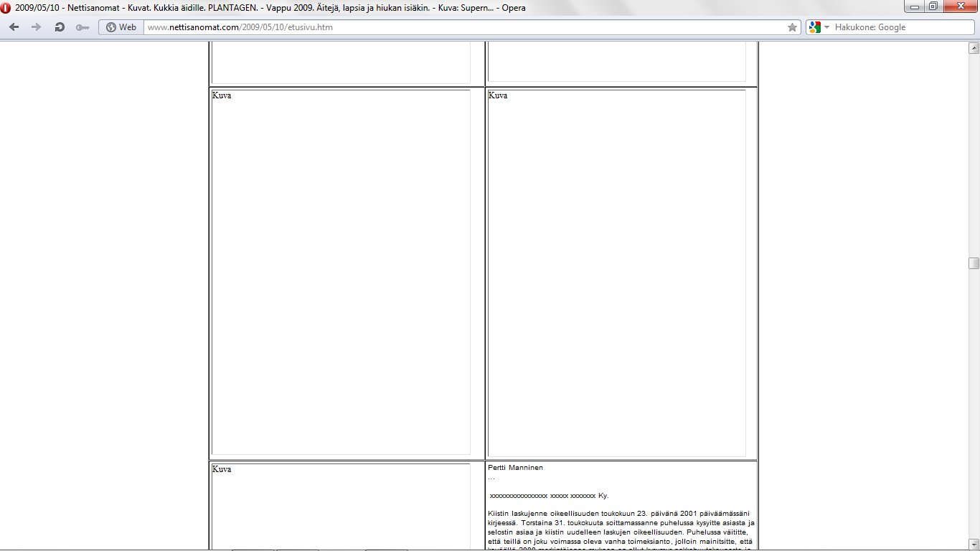
Task: Click the Pertti Manninen author name
Action: (x=515, y=468)
